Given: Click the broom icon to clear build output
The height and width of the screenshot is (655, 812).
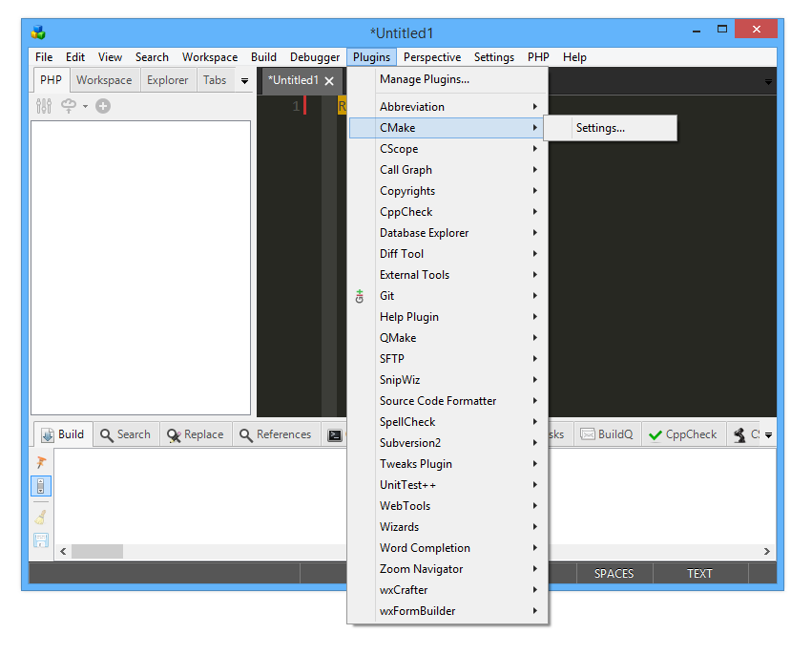Looking at the screenshot, I should [41, 517].
